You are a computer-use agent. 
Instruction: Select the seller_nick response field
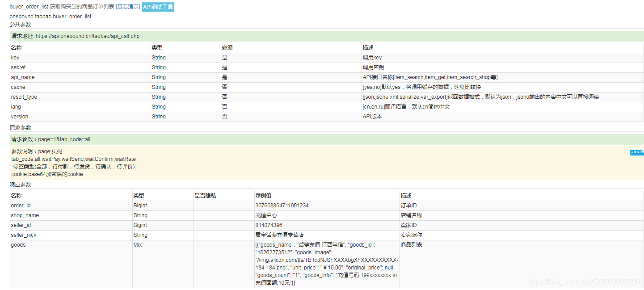tap(71, 235)
